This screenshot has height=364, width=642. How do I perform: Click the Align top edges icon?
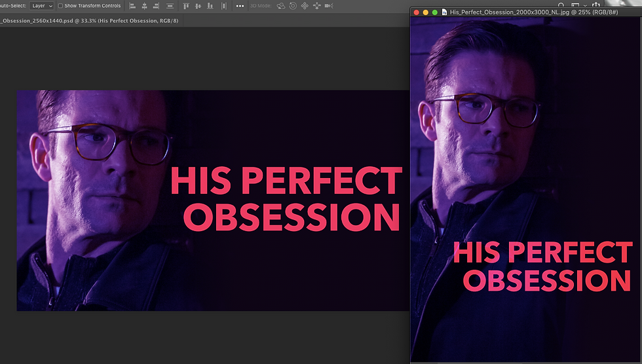click(186, 6)
